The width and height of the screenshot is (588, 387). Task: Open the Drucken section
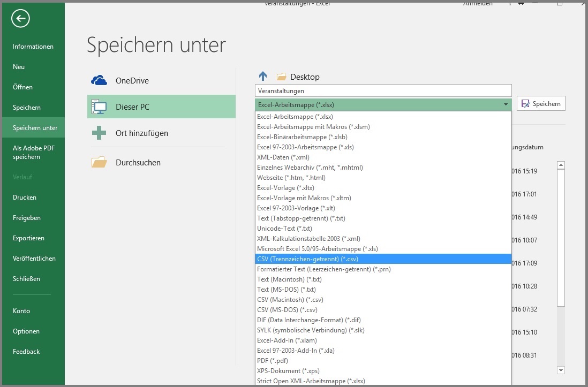point(24,197)
